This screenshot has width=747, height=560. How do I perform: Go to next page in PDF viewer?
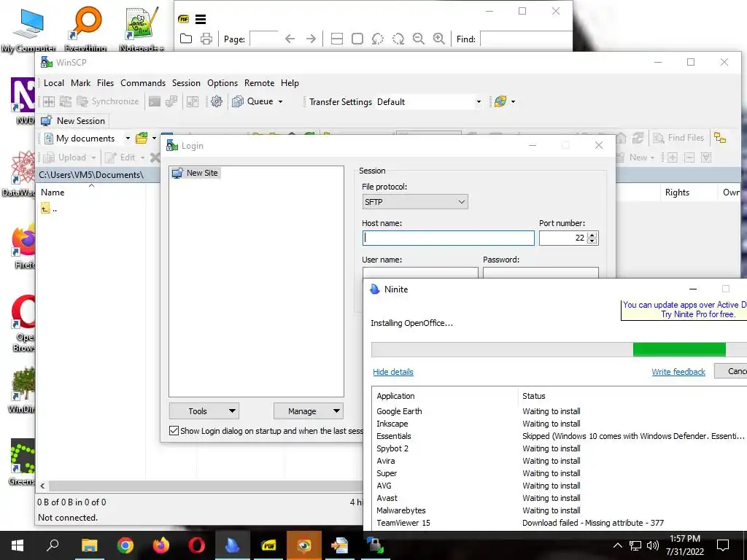pos(311,39)
